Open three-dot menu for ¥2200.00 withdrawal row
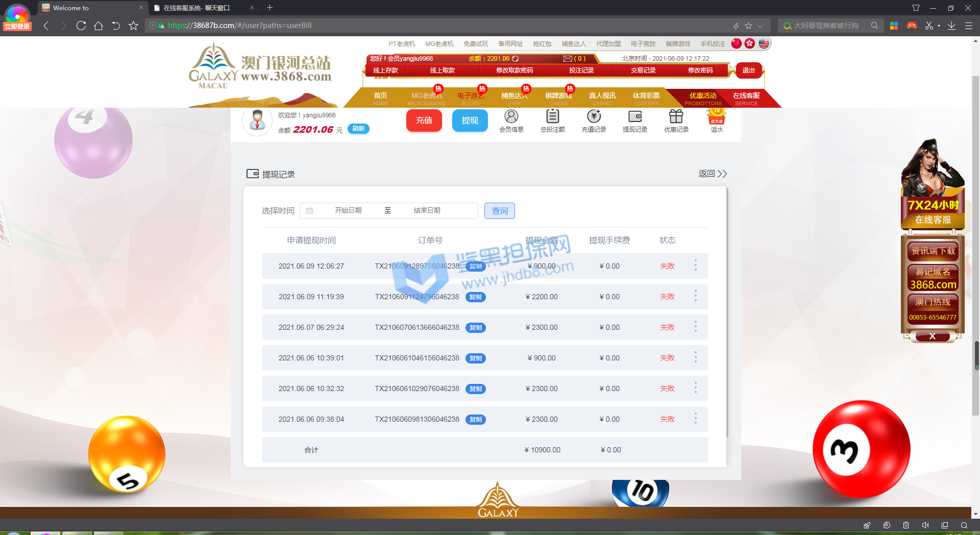This screenshot has height=535, width=980. pyautogui.click(x=695, y=296)
